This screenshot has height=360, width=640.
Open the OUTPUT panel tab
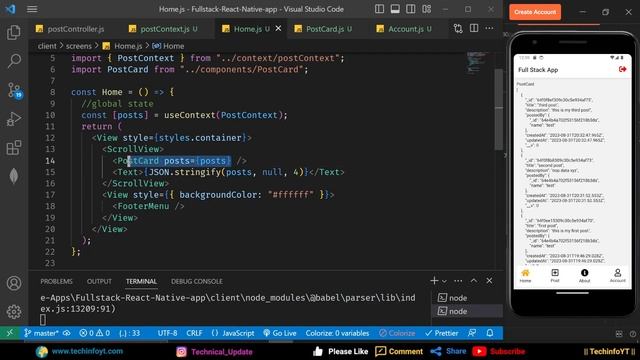pyautogui.click(x=99, y=281)
